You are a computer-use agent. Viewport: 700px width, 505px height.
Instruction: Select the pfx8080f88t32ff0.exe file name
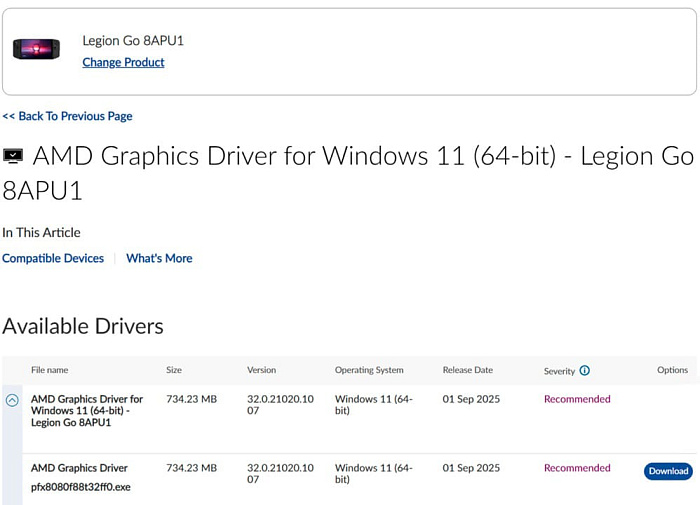coord(80,487)
